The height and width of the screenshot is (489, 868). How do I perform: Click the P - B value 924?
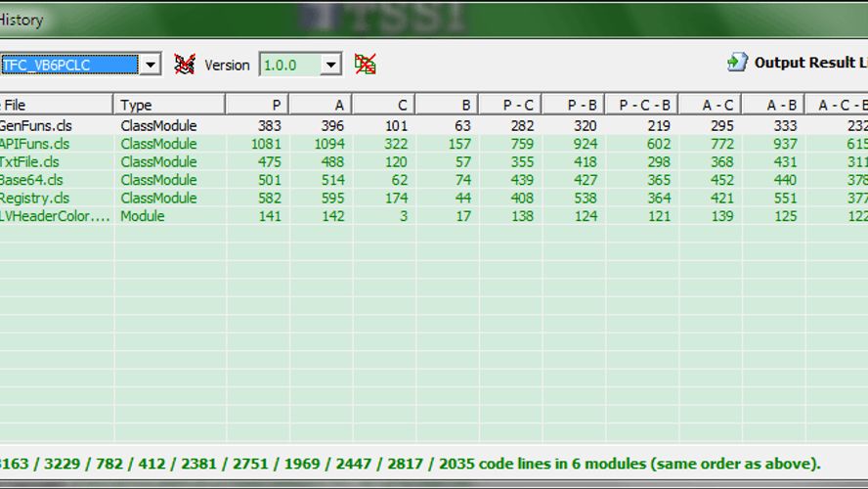pos(586,144)
